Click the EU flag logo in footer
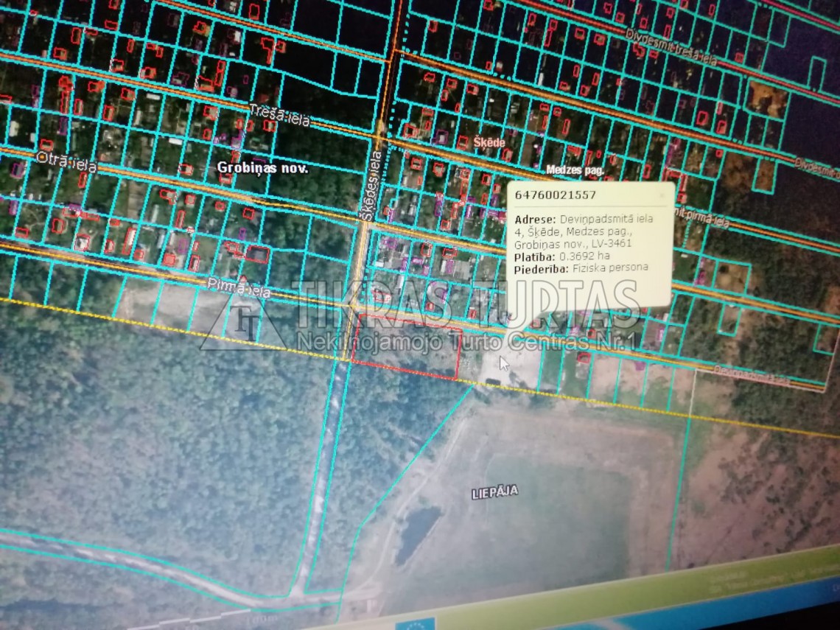Viewport: 840px width, 630px height. (x=415, y=624)
